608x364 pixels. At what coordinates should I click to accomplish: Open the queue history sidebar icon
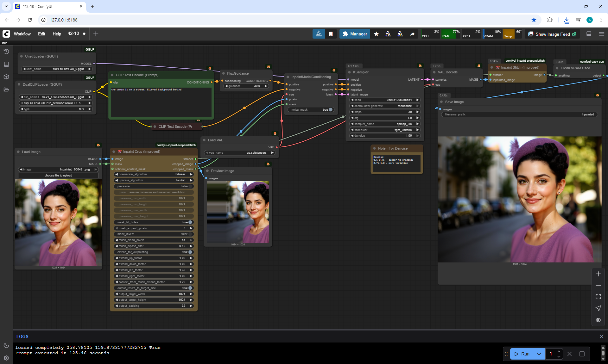pyautogui.click(x=6, y=52)
